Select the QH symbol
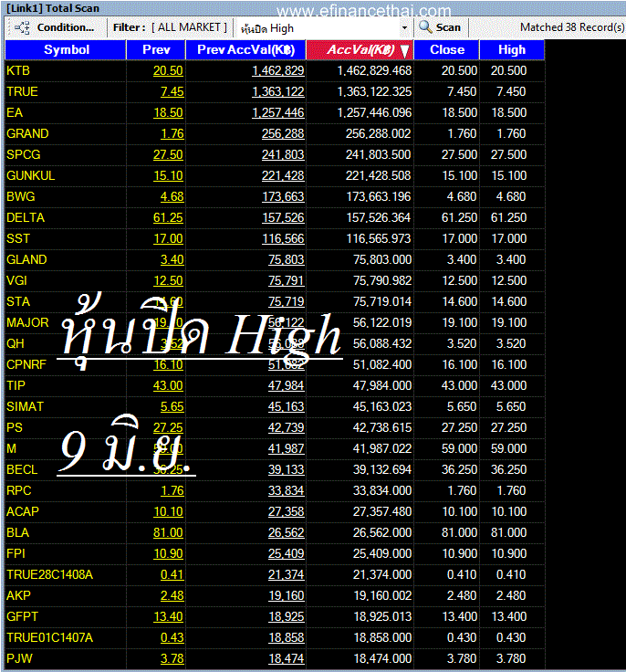Screen dimensions: 626x672 (x=15, y=343)
